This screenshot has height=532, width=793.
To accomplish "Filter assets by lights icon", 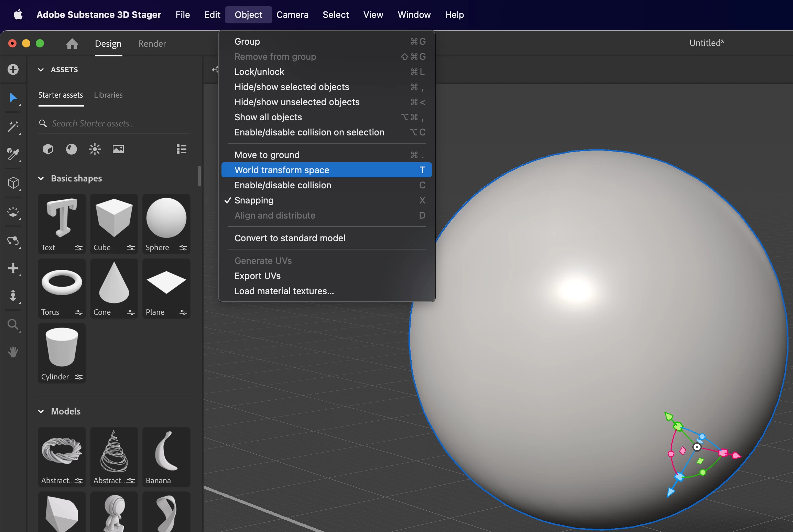I will pyautogui.click(x=95, y=149).
